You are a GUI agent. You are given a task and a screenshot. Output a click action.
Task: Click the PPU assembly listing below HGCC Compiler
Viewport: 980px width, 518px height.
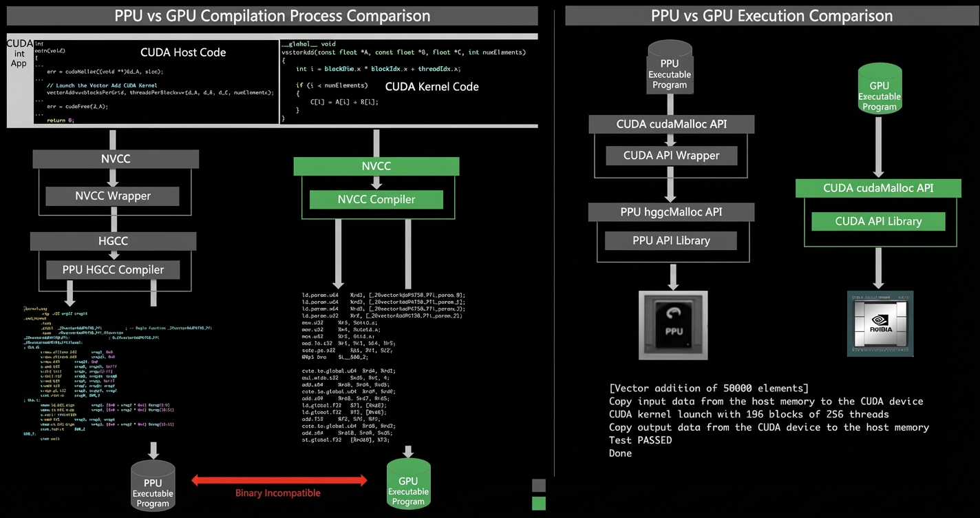(117, 373)
